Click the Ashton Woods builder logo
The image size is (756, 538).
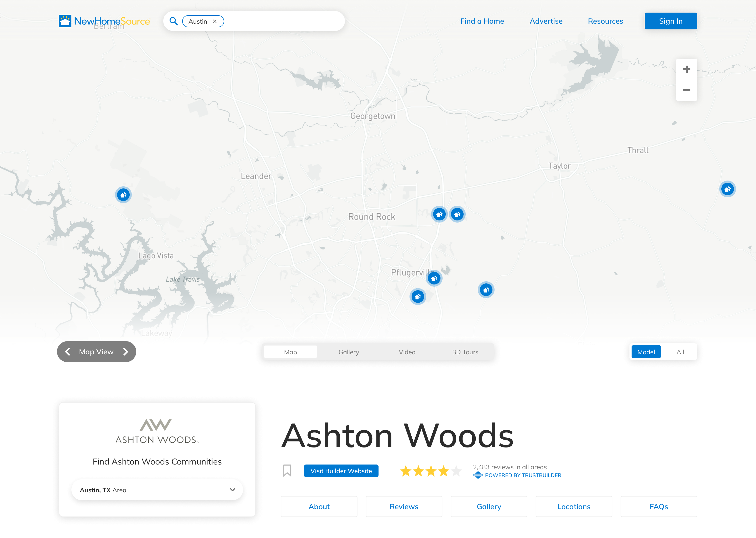(157, 431)
